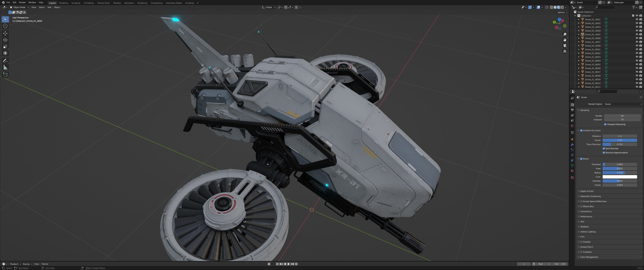Image resolution: width=644 pixels, height=270 pixels.
Task: Activate the Annotate tool
Action: (5, 61)
